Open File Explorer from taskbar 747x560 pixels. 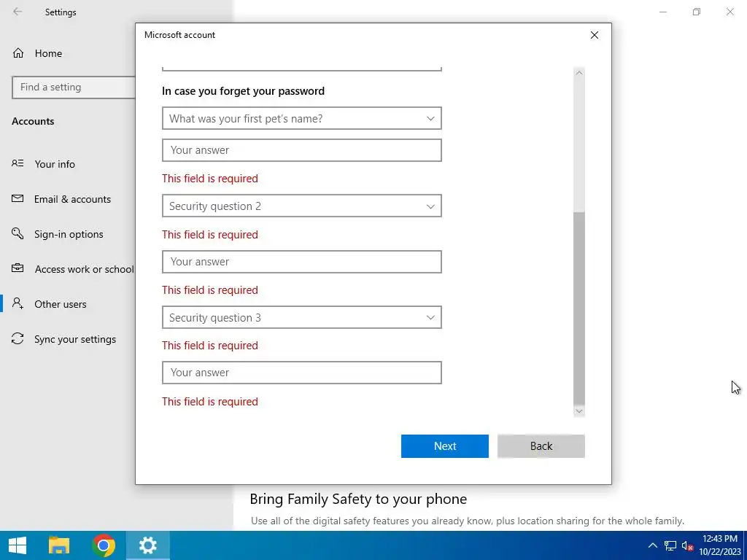click(59, 545)
